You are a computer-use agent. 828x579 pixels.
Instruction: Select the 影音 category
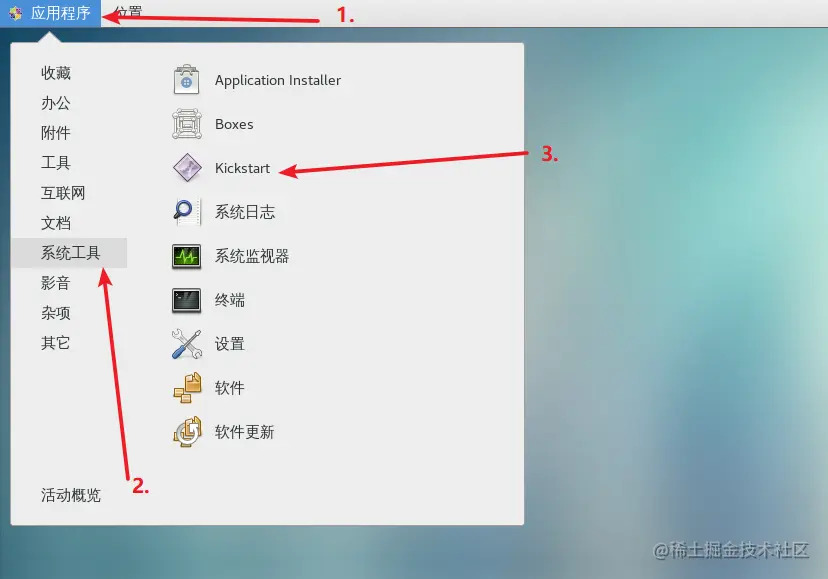56,283
